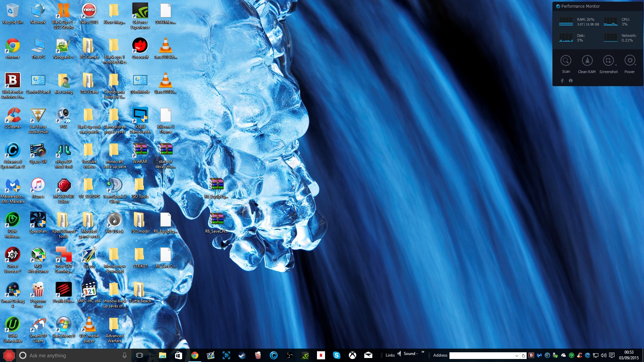Take a screenshot using Performance Monitor
This screenshot has width=644, height=362.
click(x=608, y=61)
